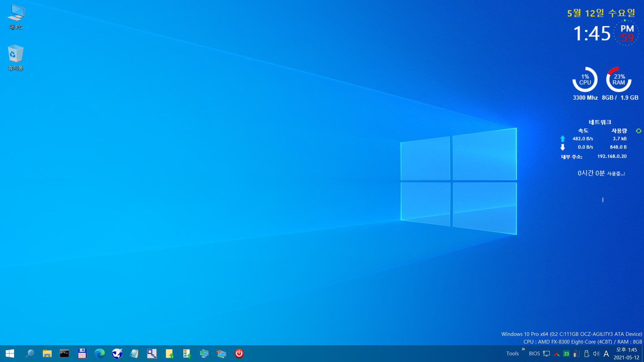
Task: Open the network monitor tray icon
Action: coord(546,354)
